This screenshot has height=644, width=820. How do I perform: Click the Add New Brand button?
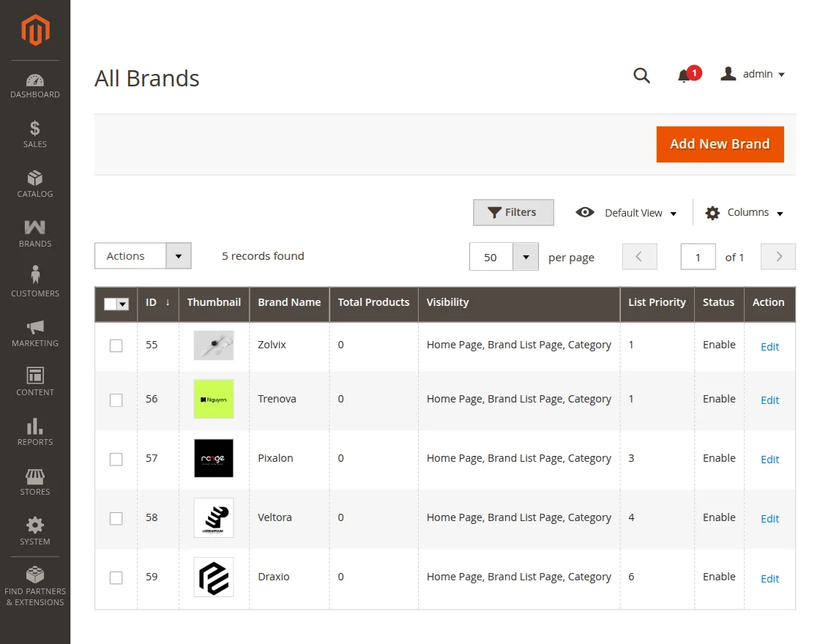point(720,144)
